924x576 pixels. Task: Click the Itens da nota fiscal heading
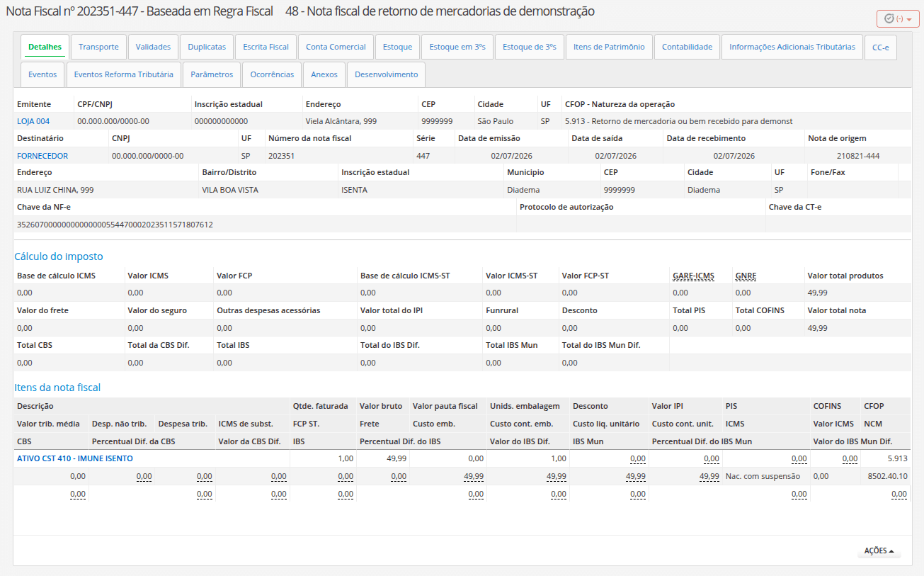pos(58,388)
